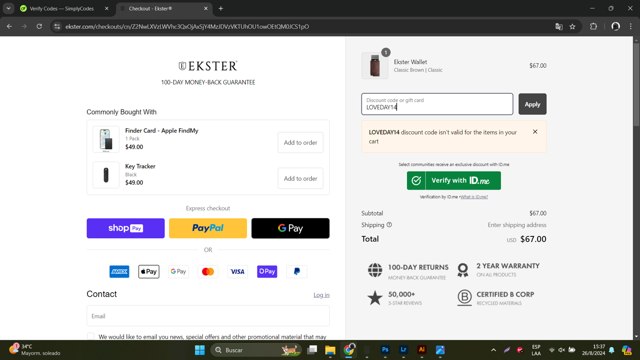640x360 pixels.
Task: Click the small PayPal P icon
Action: pos(297,271)
